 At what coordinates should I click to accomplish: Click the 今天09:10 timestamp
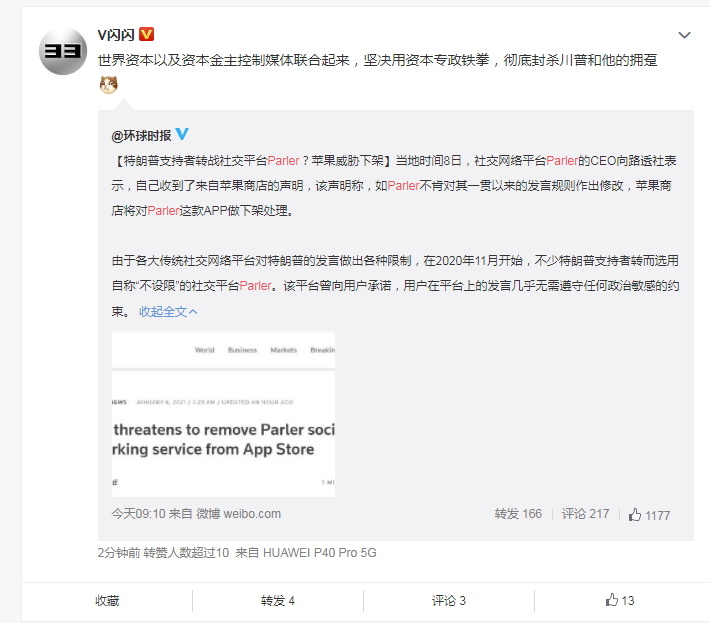point(138,514)
